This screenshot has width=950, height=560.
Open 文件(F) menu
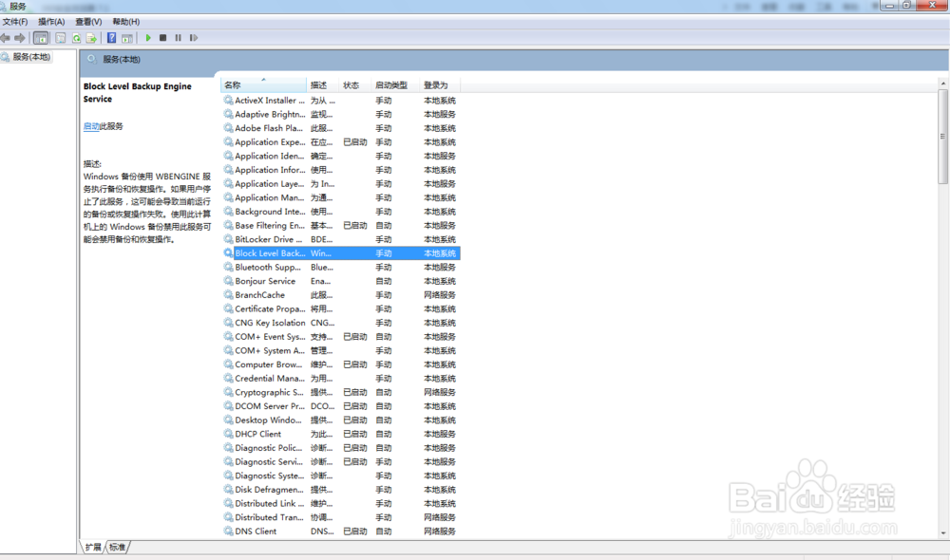click(x=15, y=22)
